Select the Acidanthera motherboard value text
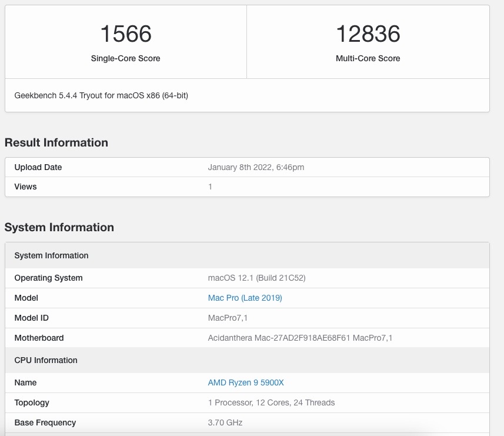504x436 pixels. coord(300,338)
